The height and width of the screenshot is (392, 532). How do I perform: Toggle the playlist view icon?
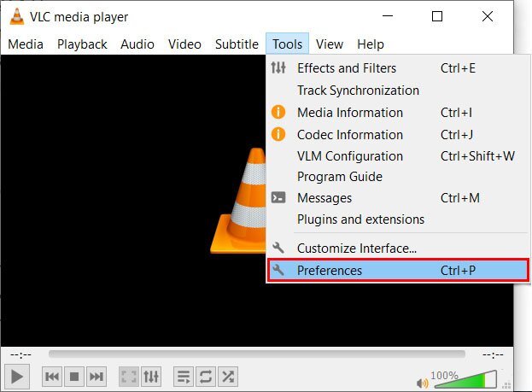coord(184,377)
